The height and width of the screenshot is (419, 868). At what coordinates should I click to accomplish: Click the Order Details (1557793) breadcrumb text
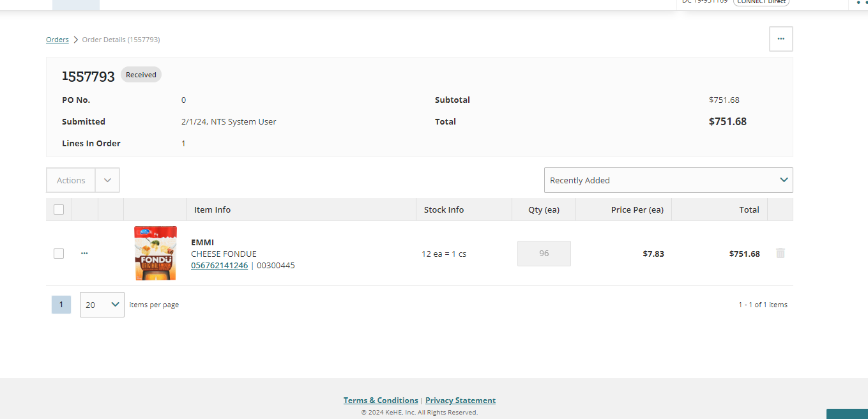pyautogui.click(x=121, y=40)
